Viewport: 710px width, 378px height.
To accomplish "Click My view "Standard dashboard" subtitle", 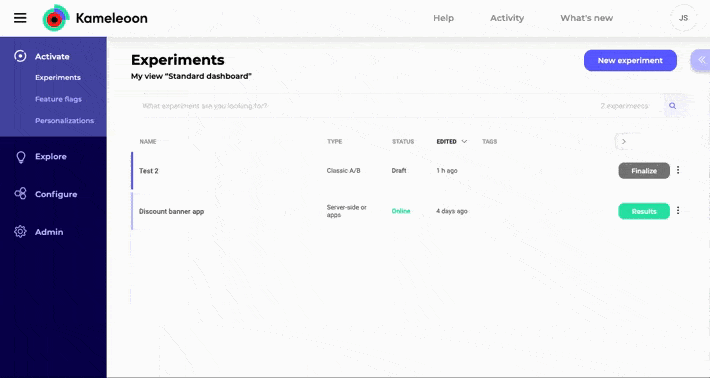I will click(x=191, y=76).
